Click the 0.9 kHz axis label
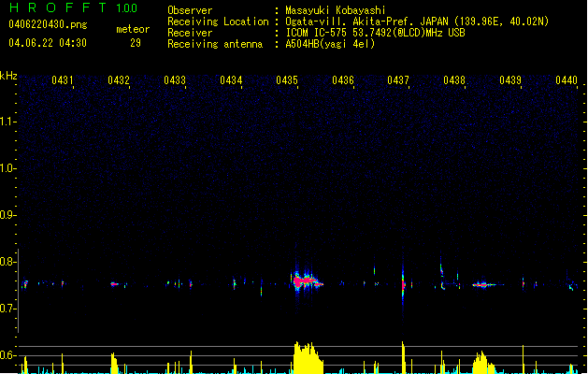Viewport: 588px width, 374px height. (7, 215)
